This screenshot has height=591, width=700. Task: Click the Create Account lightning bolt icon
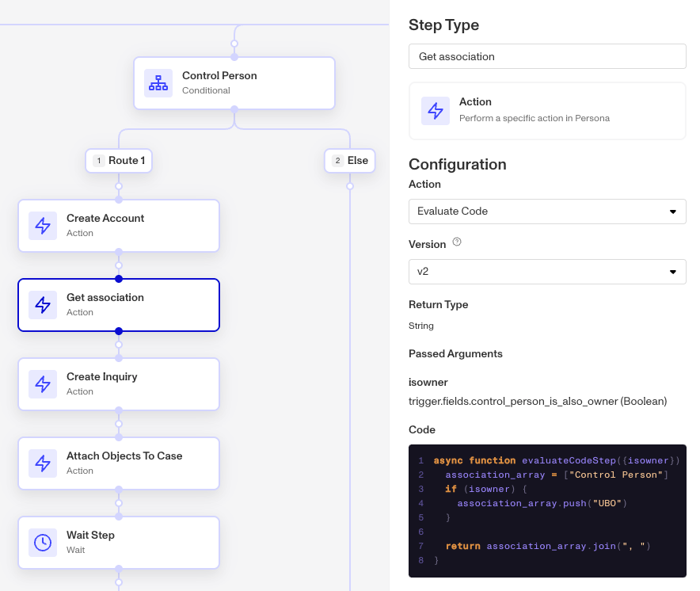43,226
